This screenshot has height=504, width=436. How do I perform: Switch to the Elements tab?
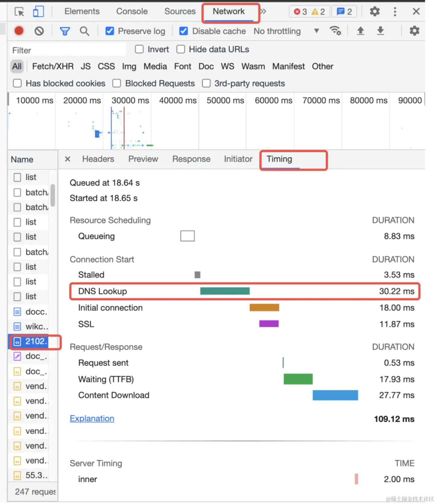[82, 11]
